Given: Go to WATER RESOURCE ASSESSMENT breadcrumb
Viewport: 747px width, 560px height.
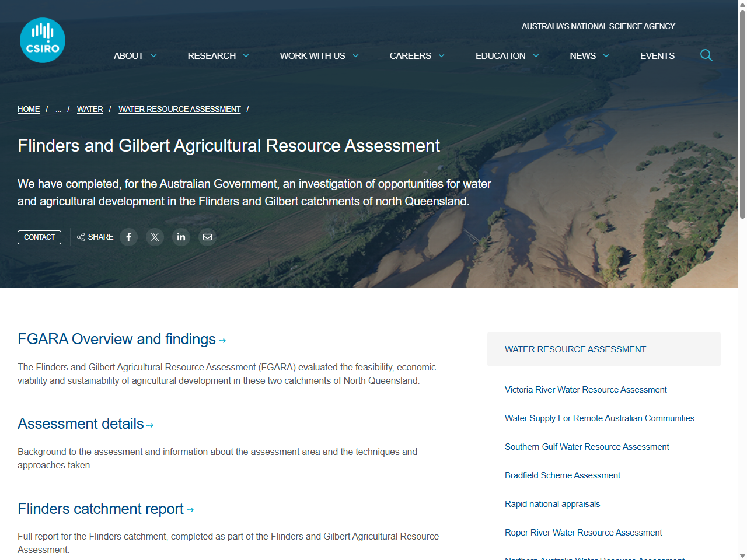Looking at the screenshot, I should (180, 109).
